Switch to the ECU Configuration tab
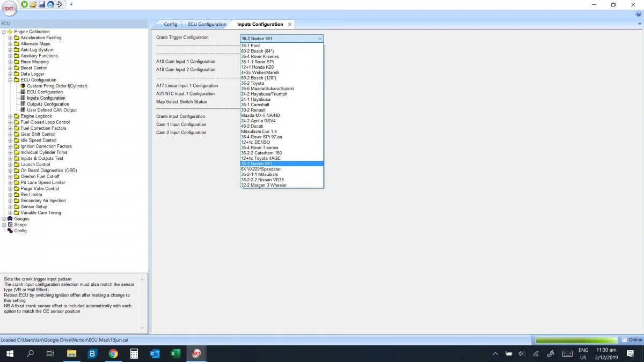The image size is (644, 362). click(x=207, y=24)
